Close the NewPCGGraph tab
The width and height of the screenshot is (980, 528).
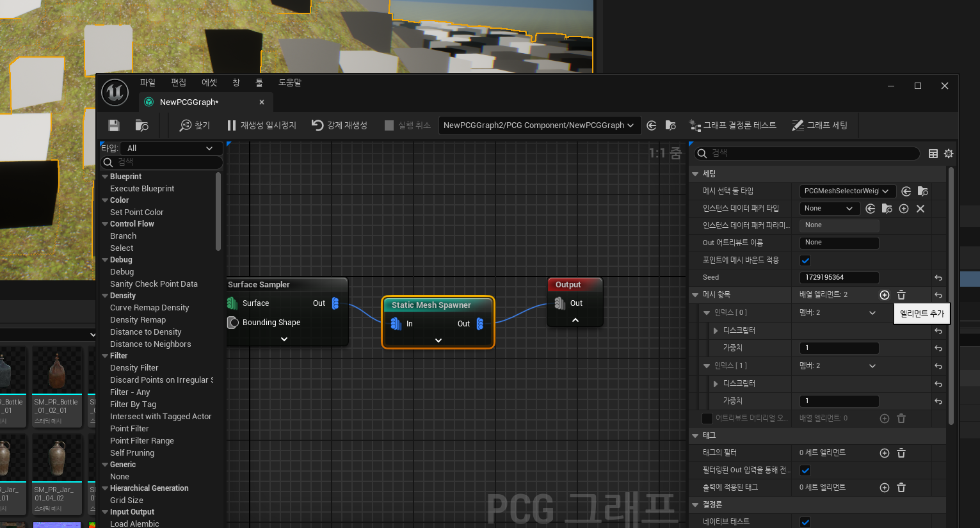pos(262,102)
